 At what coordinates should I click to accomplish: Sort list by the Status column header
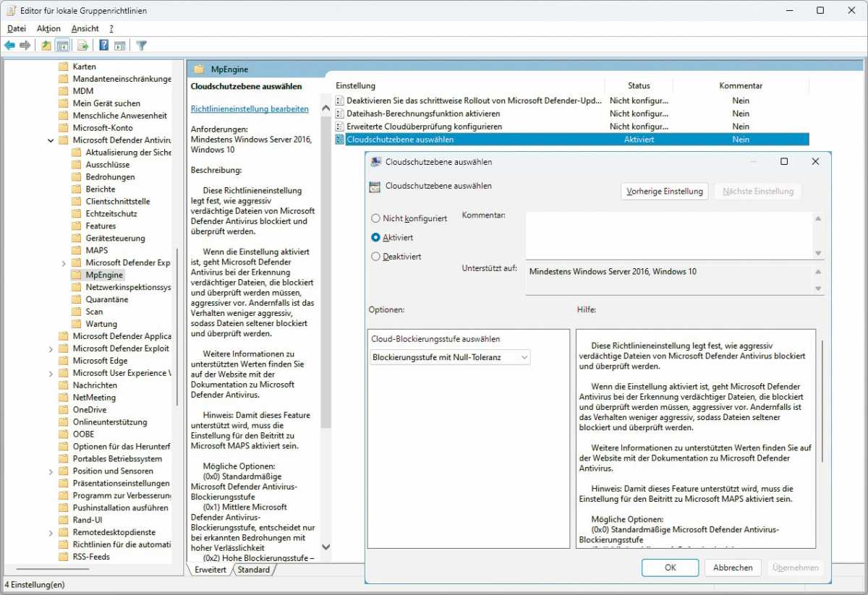[639, 85]
